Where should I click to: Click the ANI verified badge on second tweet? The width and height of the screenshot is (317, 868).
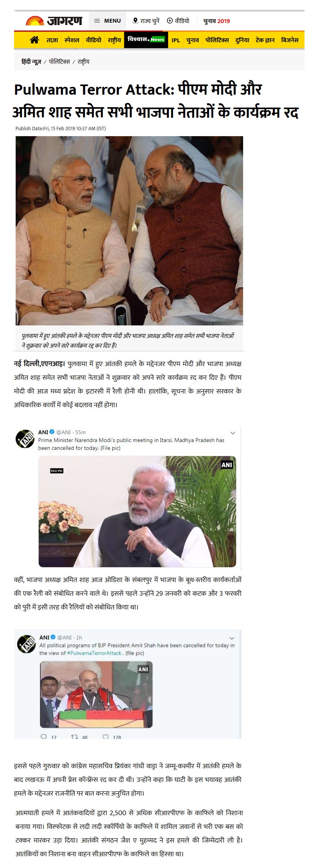(53, 637)
